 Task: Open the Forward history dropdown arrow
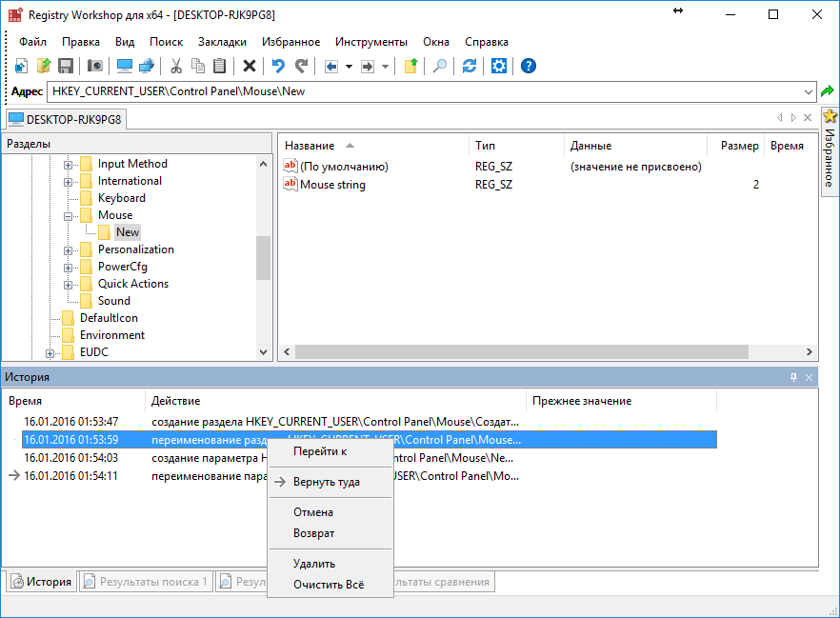coord(385,67)
